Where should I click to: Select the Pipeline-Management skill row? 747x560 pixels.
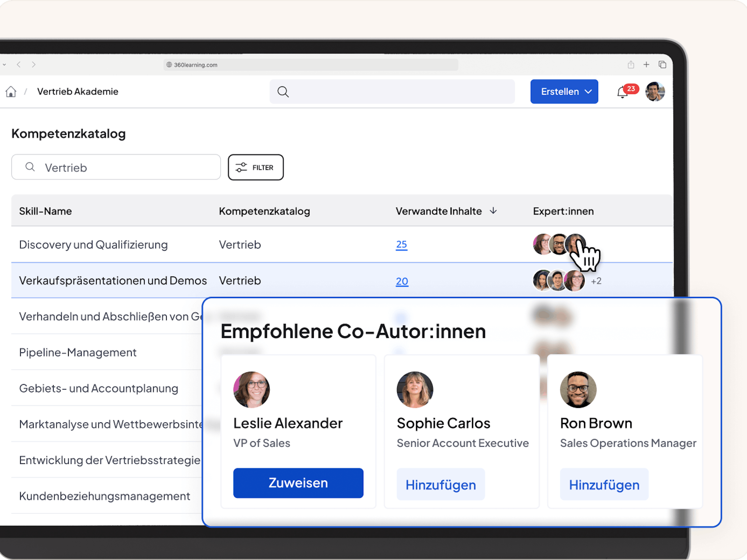78,352
